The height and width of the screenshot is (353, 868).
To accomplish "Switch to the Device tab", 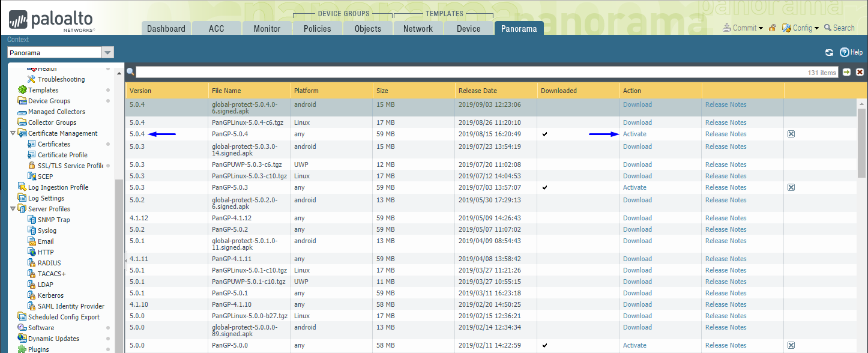I will pos(468,28).
